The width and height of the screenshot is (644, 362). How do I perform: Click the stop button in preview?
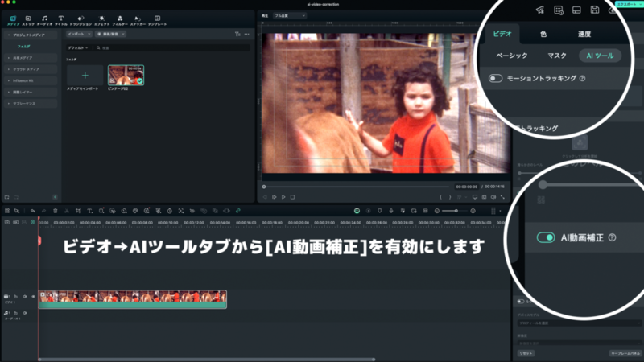click(x=292, y=197)
